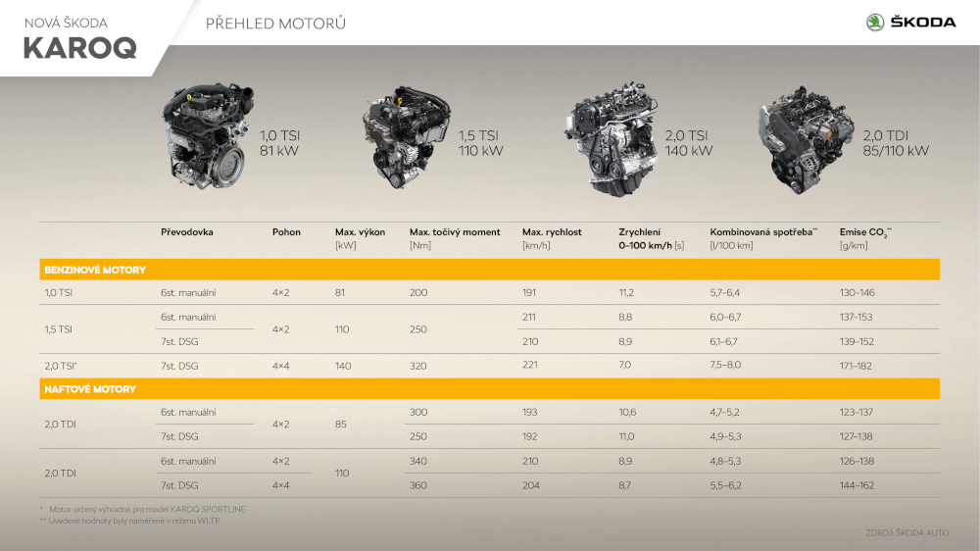Click the 4×4 drive value in 2,0 TSI row
This screenshot has height=551, width=980.
pos(280,366)
